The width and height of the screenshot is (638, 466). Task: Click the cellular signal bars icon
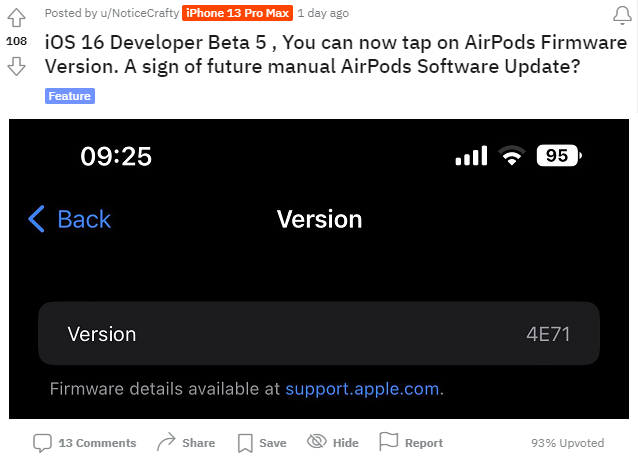point(471,155)
